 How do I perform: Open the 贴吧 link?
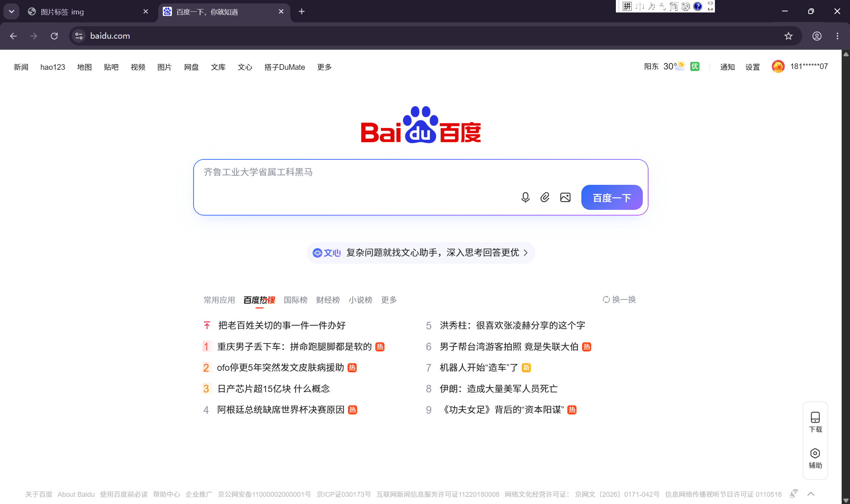111,67
